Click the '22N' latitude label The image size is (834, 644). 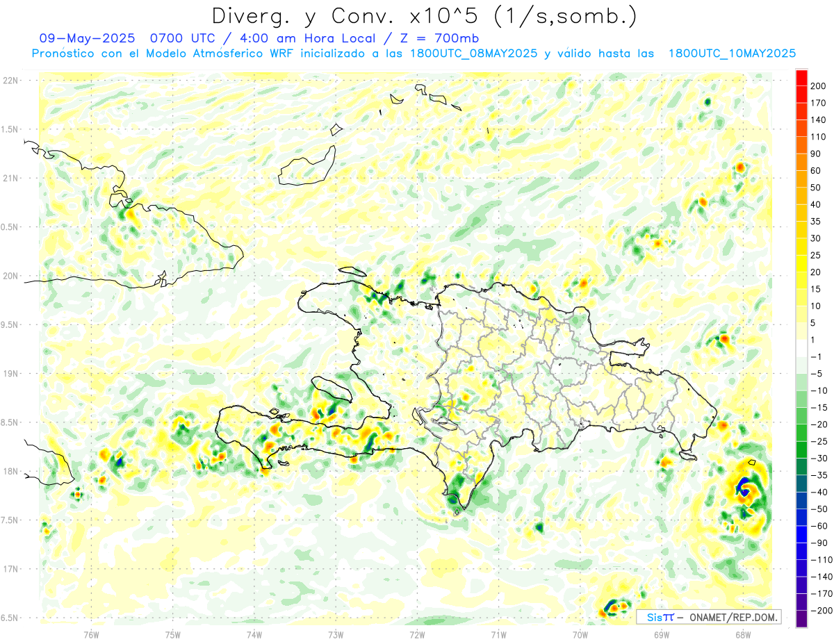[x=10, y=81]
